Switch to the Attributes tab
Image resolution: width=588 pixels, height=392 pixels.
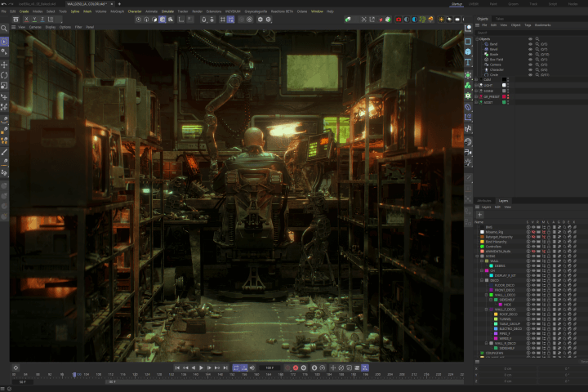pos(483,200)
